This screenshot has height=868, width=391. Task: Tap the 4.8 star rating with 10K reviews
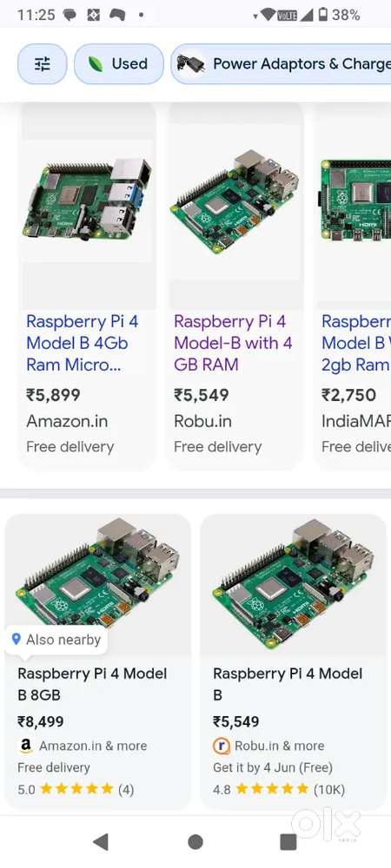(279, 789)
